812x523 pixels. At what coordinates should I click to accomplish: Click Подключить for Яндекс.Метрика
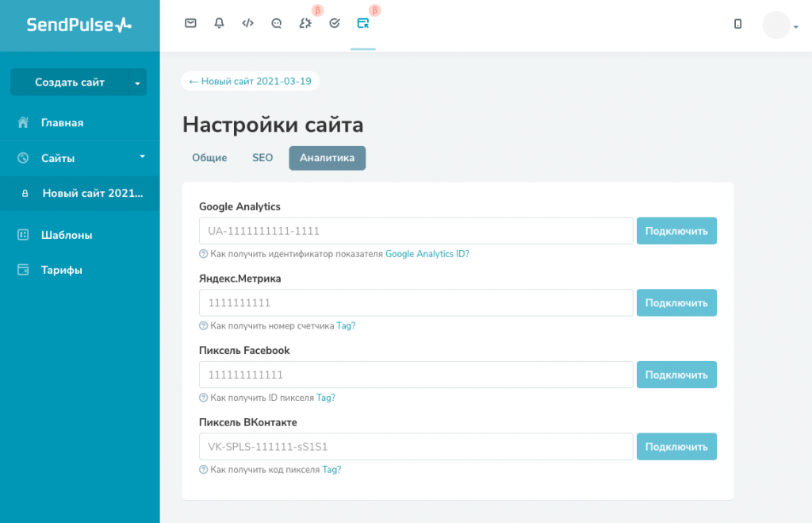[x=676, y=302]
